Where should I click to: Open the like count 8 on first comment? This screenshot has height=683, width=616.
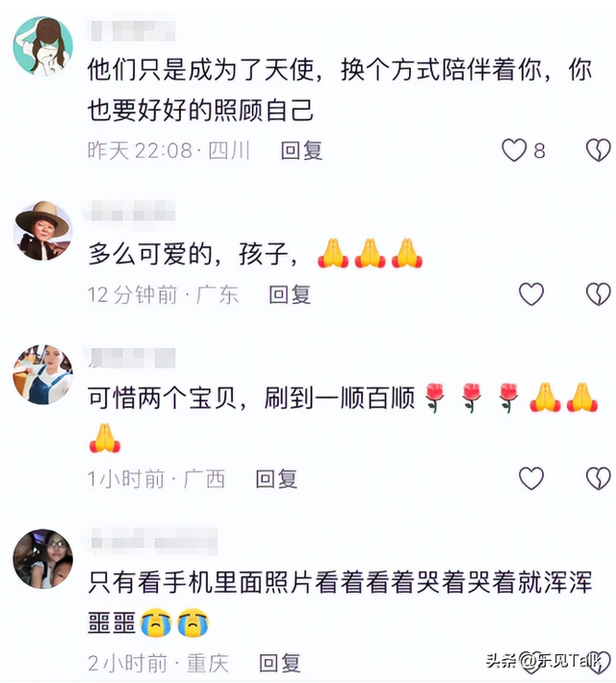pyautogui.click(x=540, y=151)
